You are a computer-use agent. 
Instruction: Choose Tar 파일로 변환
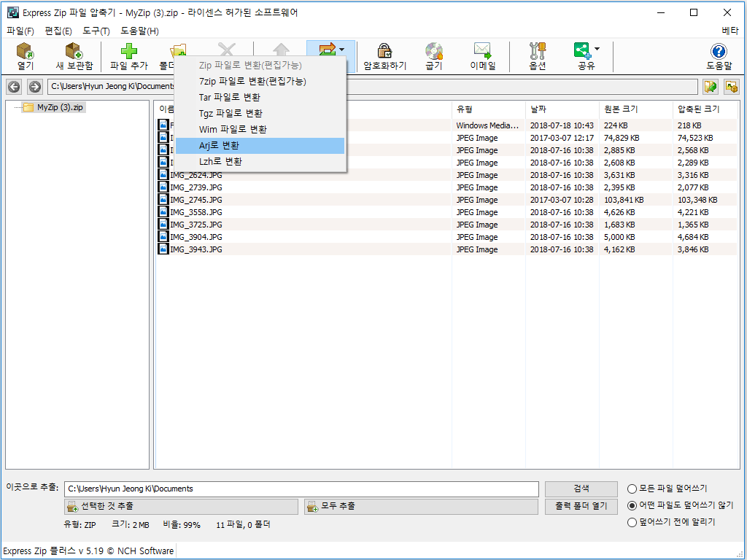point(260,98)
